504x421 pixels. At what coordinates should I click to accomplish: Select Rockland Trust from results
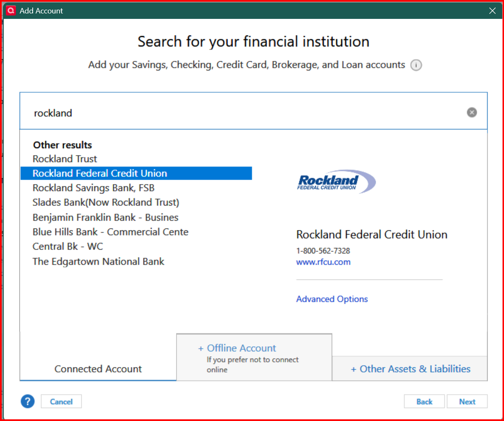(65, 159)
